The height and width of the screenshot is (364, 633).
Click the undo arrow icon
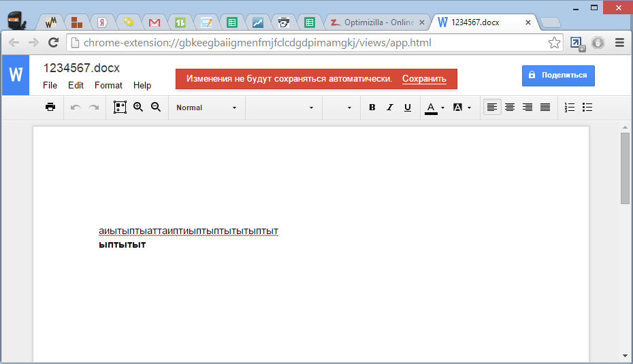click(76, 107)
